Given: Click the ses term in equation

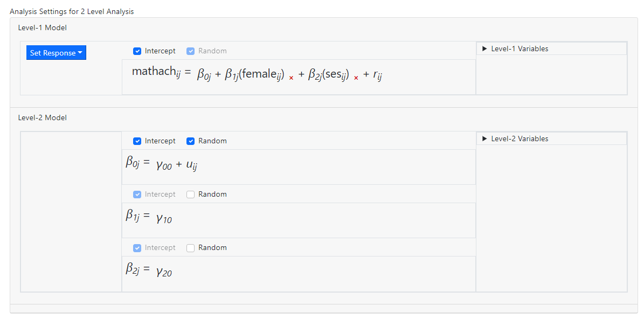Looking at the screenshot, I should pos(333,74).
